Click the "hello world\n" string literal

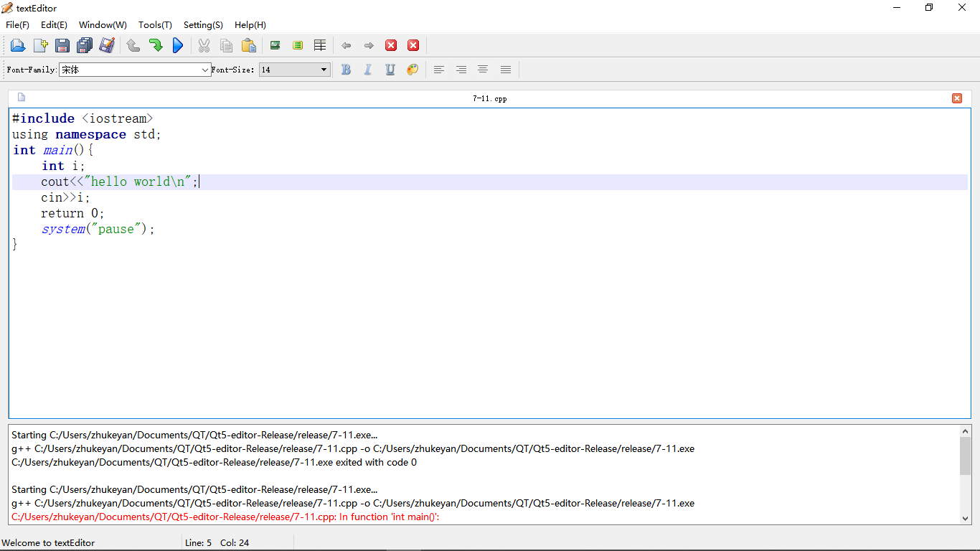pyautogui.click(x=138, y=182)
